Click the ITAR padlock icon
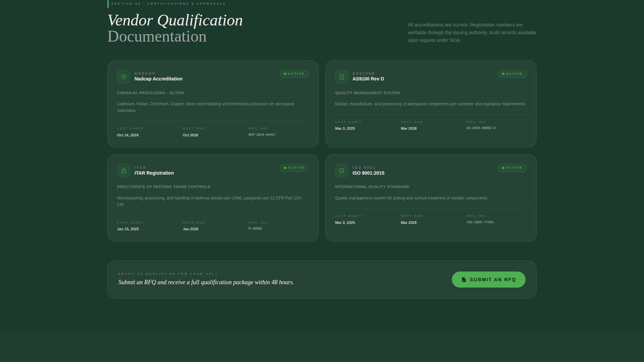 click(123, 171)
